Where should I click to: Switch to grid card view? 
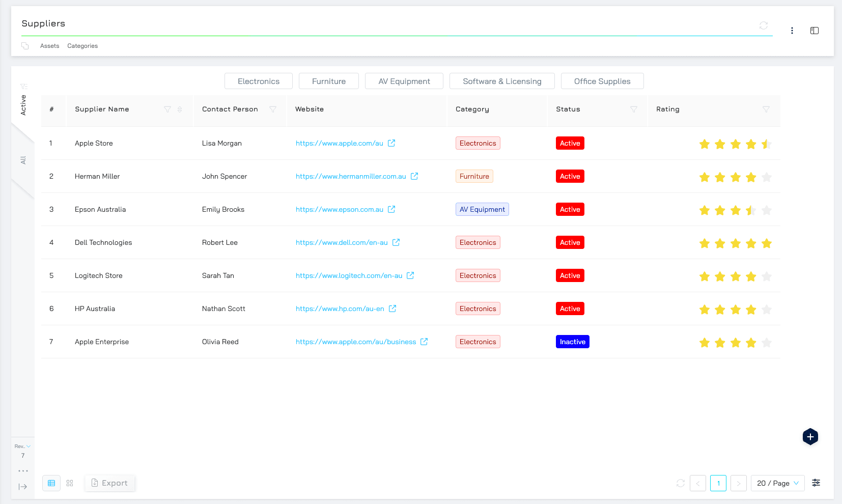pos(70,483)
